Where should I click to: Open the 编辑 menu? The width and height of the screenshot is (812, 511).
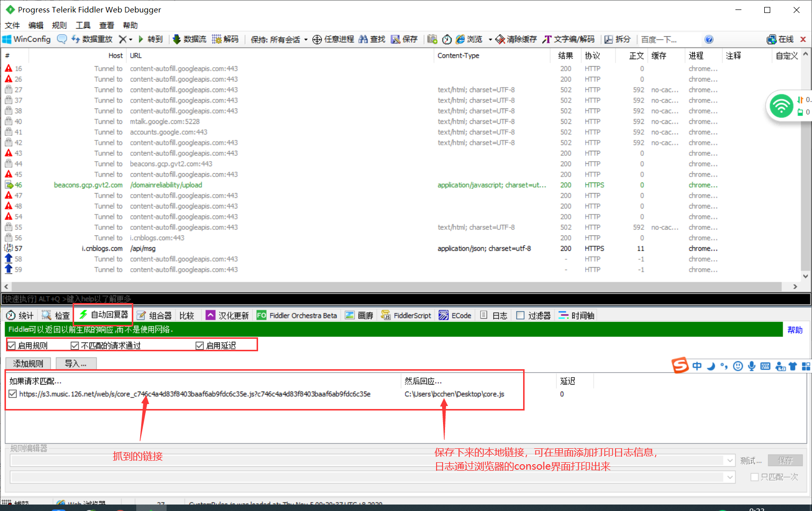(36, 25)
